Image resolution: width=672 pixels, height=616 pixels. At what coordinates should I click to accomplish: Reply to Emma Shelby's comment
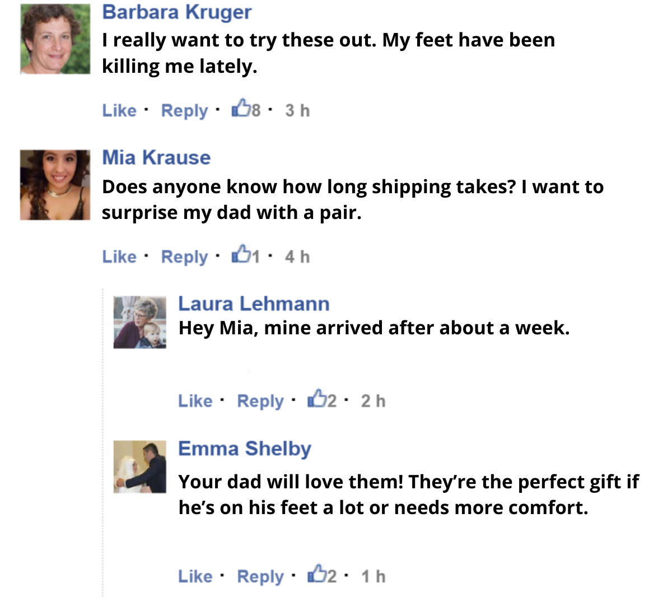pyautogui.click(x=260, y=576)
